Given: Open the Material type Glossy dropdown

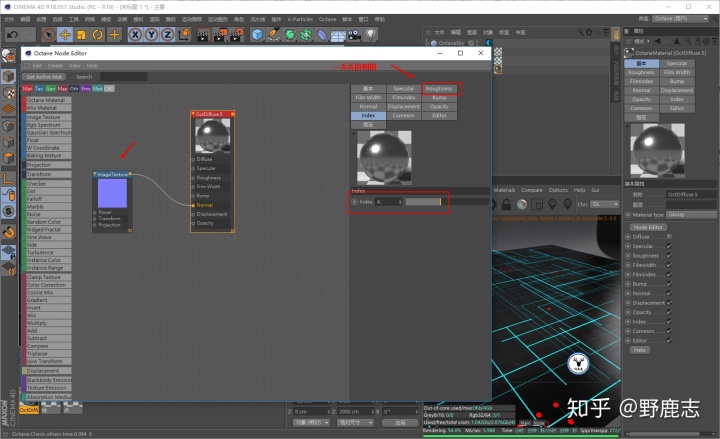Looking at the screenshot, I should point(692,214).
